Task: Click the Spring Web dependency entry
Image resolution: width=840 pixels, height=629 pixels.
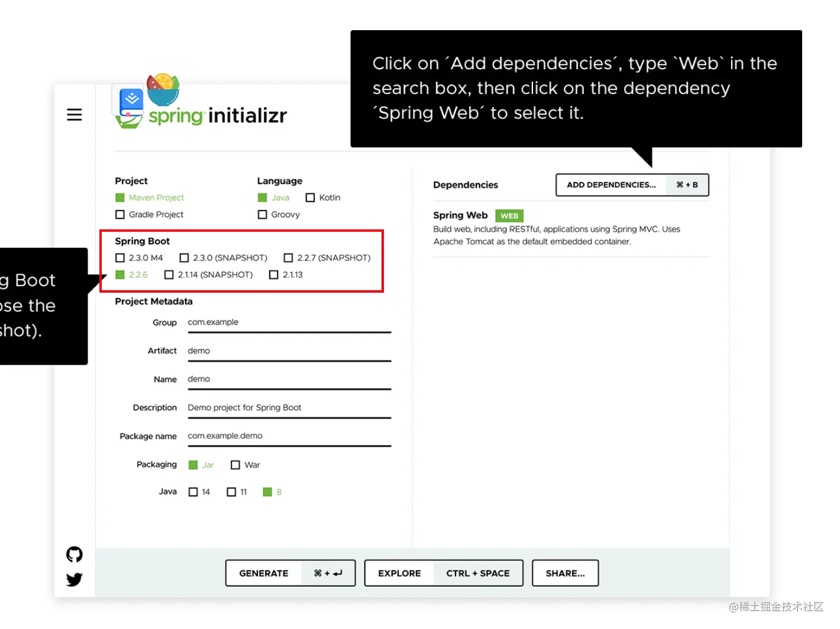Action: (x=571, y=228)
